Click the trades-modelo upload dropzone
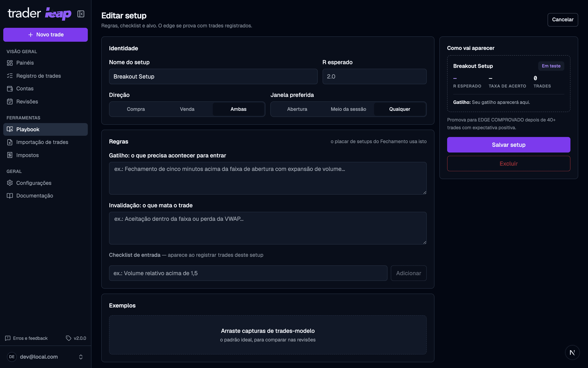 268,335
